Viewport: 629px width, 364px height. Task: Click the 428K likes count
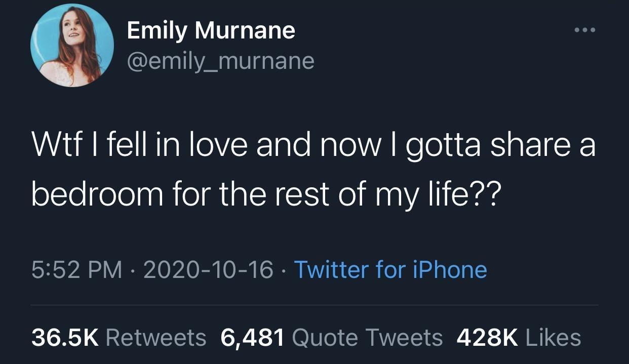click(x=487, y=338)
